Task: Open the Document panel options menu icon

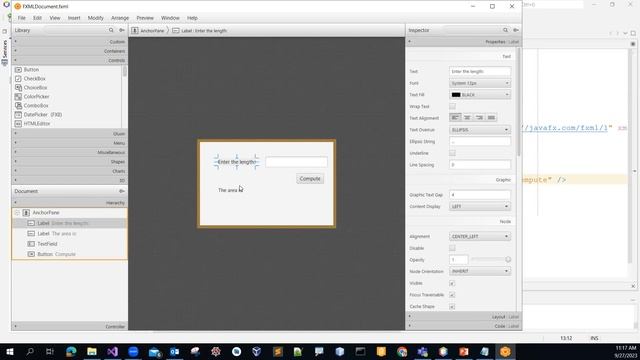Action: point(122,191)
